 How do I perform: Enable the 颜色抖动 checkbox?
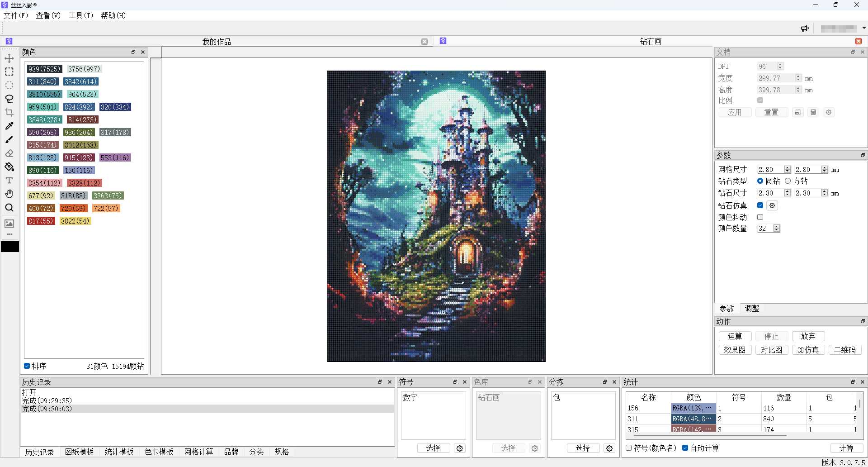tap(760, 217)
